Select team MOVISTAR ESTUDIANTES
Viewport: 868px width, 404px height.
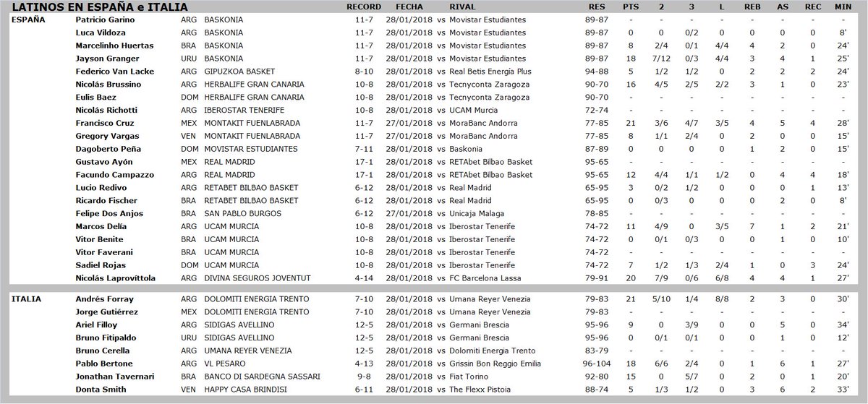click(x=251, y=148)
